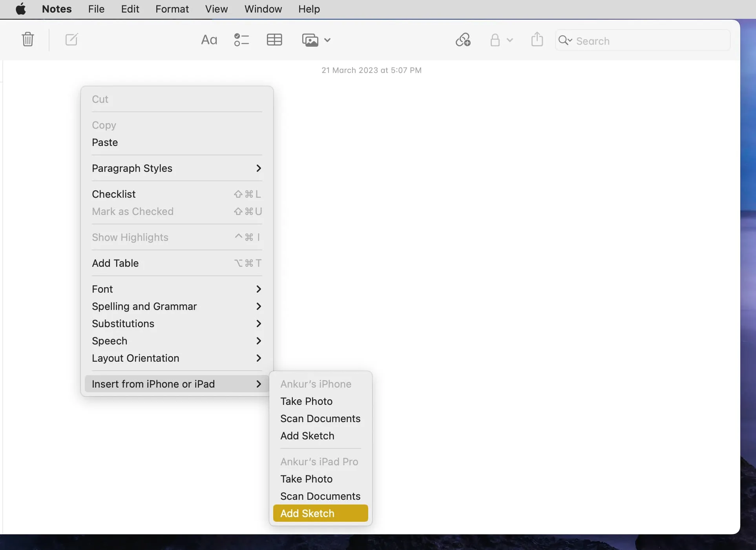756x550 pixels.
Task: Expand the Font submenu arrow
Action: point(257,288)
